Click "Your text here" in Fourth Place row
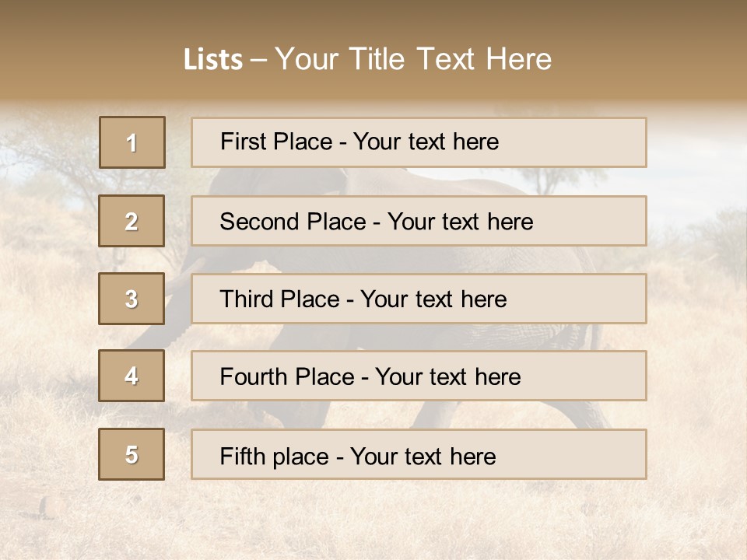The width and height of the screenshot is (747, 560). pos(447,377)
